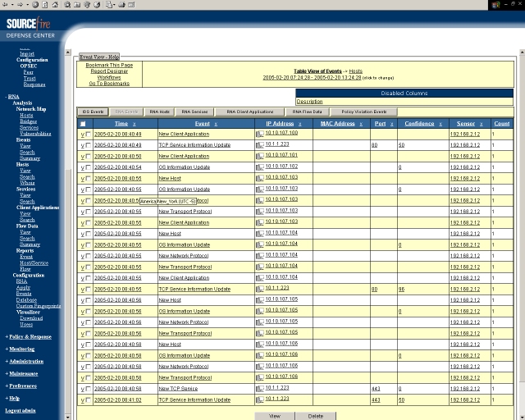Screen dimensions: 525x420
Task: Click the browser Print icon
Action: click(121, 5)
